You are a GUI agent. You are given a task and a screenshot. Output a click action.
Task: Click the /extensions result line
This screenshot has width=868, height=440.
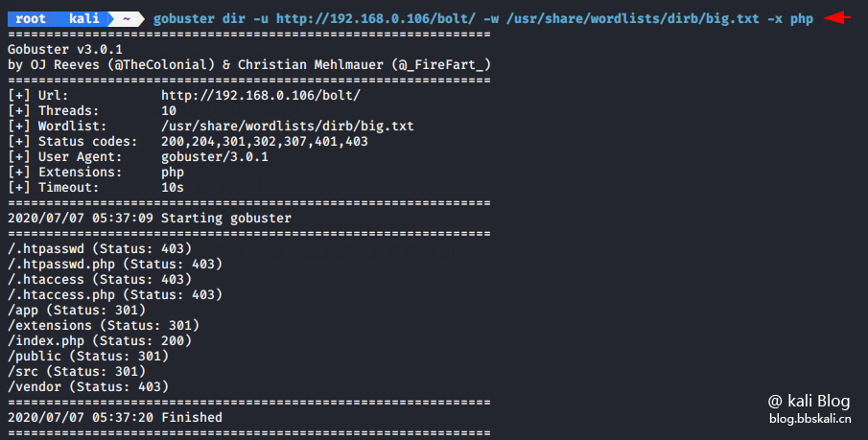104,325
